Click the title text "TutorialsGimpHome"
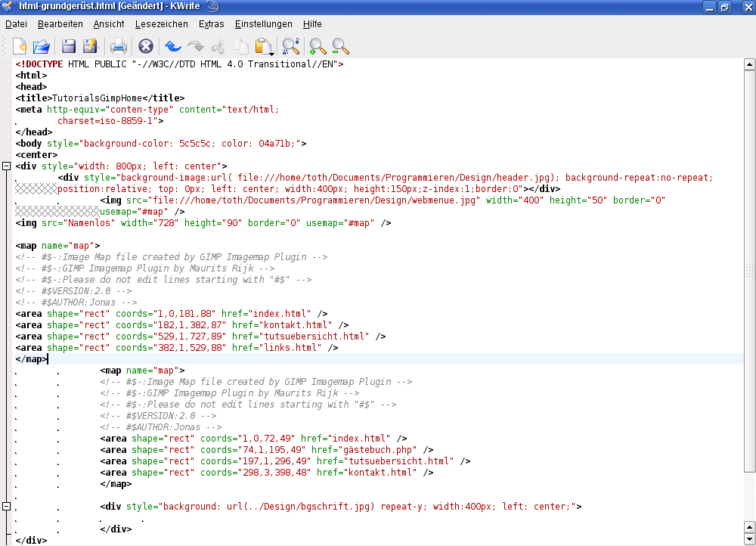The height and width of the screenshot is (546, 756). click(x=97, y=98)
